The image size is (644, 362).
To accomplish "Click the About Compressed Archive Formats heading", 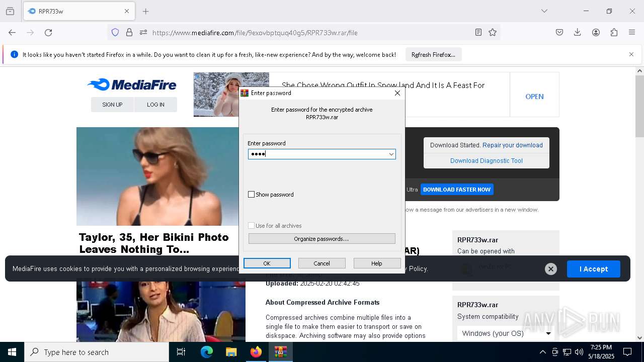I will point(323,302).
